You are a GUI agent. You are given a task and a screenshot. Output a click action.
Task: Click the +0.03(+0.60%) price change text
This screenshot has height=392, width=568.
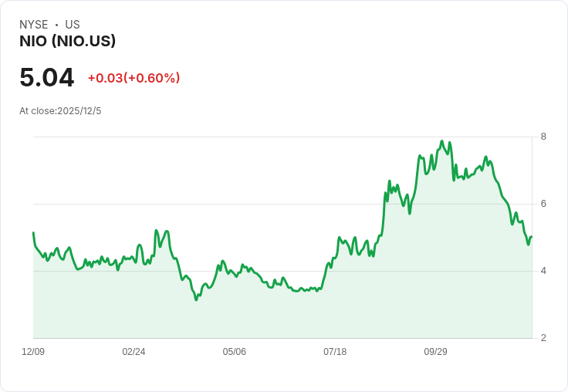(134, 78)
